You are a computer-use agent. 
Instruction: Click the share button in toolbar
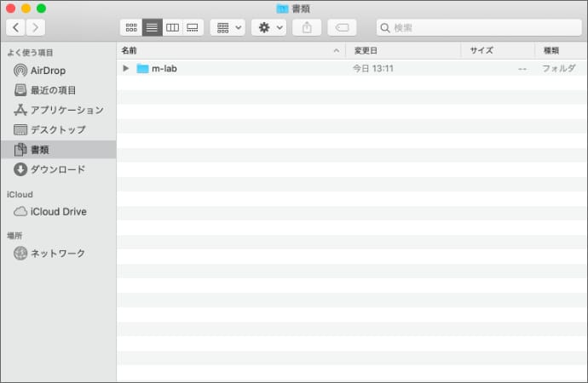pos(307,27)
